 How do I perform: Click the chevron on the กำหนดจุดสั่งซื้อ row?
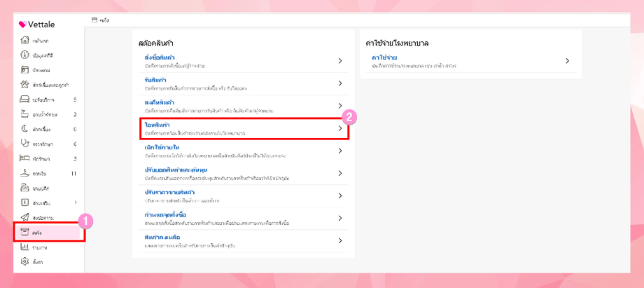tap(340, 218)
